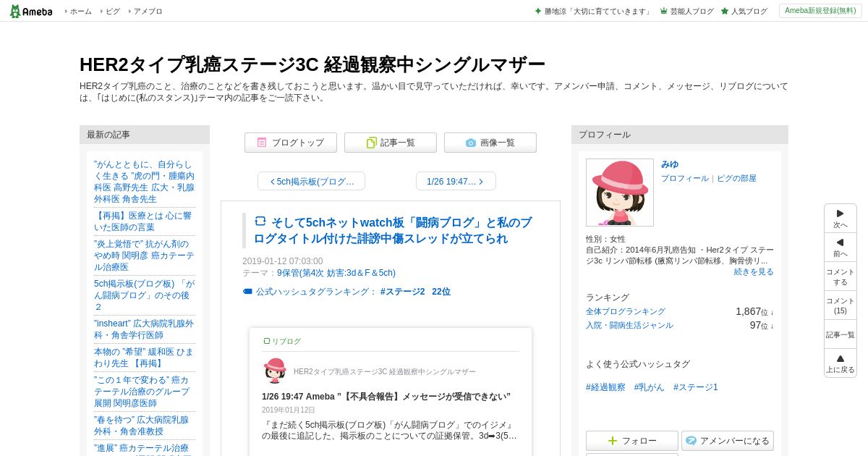Go to ブログトップ tab
868x456 pixels.
pyautogui.click(x=291, y=143)
